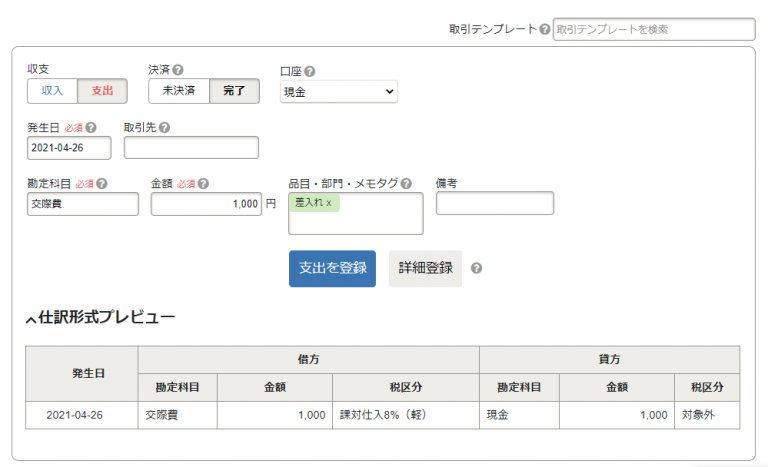Open help icon beside 金額
The height and width of the screenshot is (467, 768).
point(203,184)
